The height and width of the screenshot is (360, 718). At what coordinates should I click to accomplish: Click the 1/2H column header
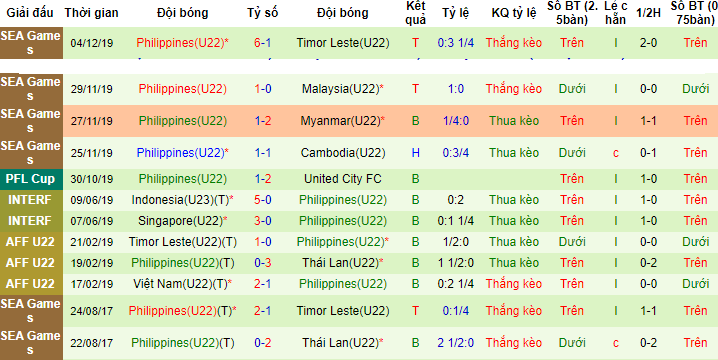point(648,13)
